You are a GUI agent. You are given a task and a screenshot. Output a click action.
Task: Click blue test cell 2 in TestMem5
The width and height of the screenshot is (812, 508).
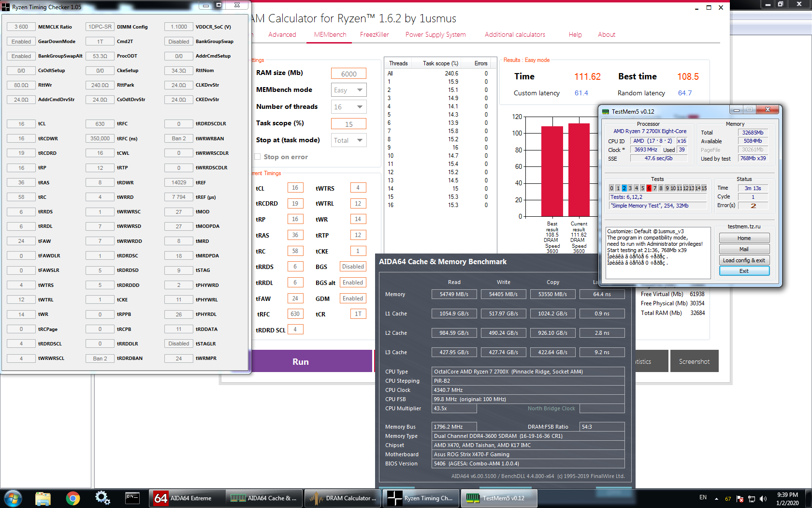tap(624, 188)
